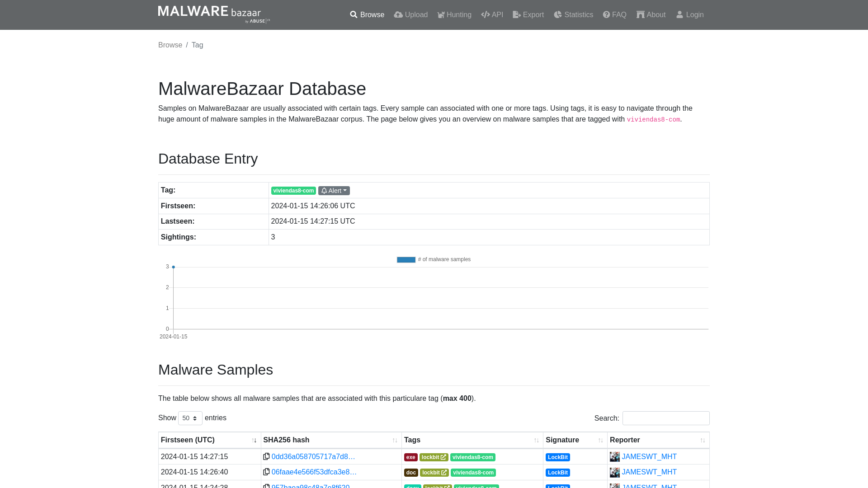
Task: Click viviendas8-com tag on second sample
Action: coord(473,472)
